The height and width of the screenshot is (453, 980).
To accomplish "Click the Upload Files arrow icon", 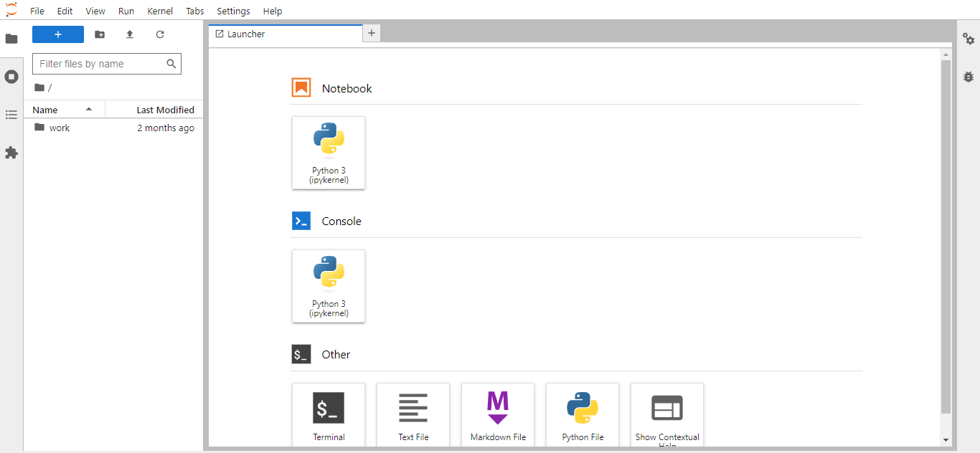I will [x=130, y=34].
